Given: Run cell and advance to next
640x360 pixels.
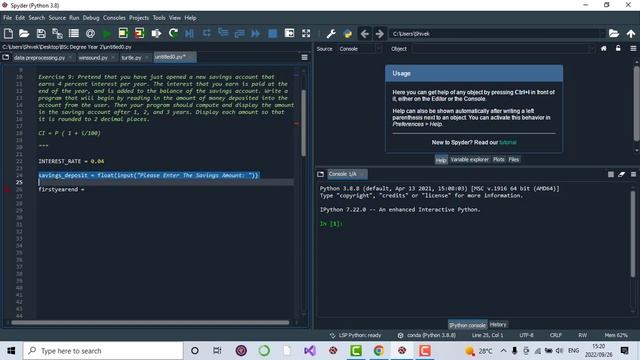Looking at the screenshot, I should (x=140, y=33).
